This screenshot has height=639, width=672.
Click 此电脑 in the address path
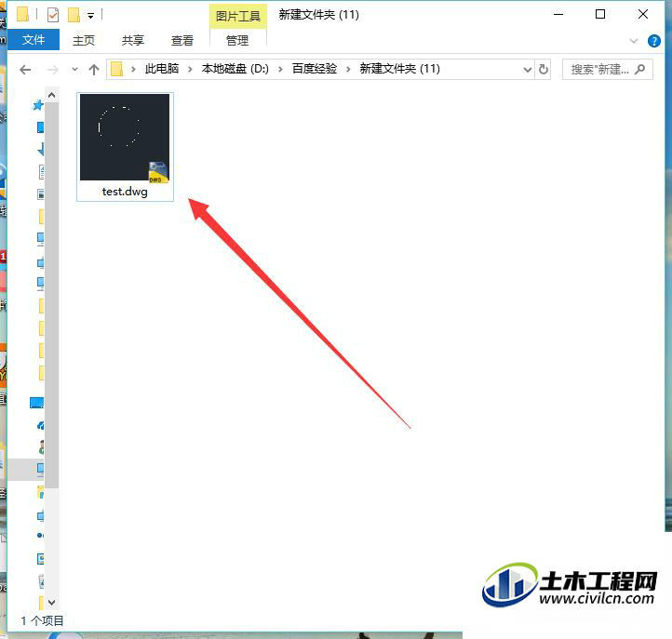[x=162, y=69]
